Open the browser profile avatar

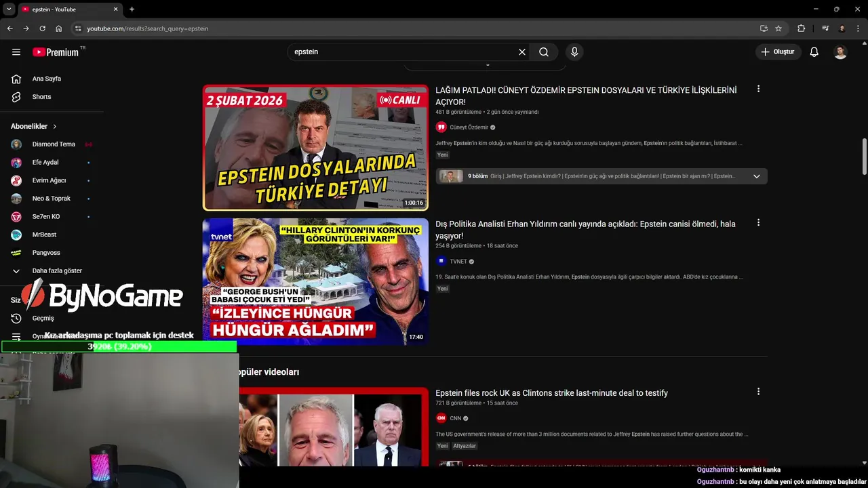(x=842, y=28)
